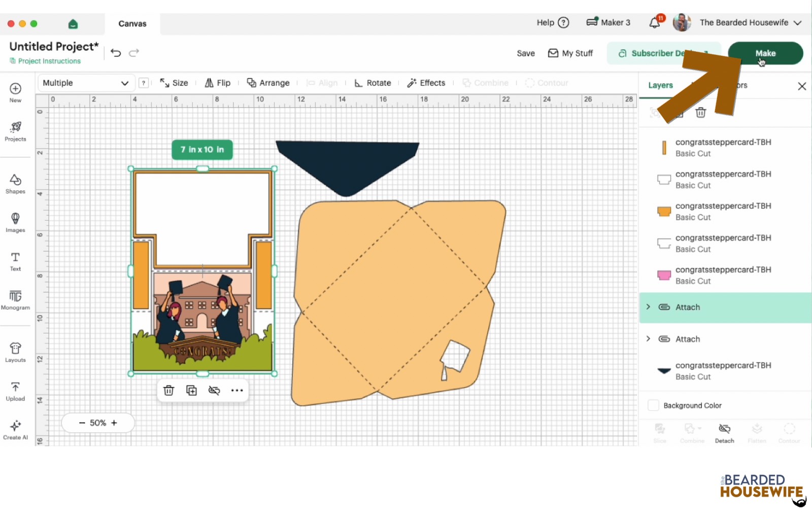Screen dimensions: 812x516
Task: Go to the green Home icon
Action: [x=73, y=24]
